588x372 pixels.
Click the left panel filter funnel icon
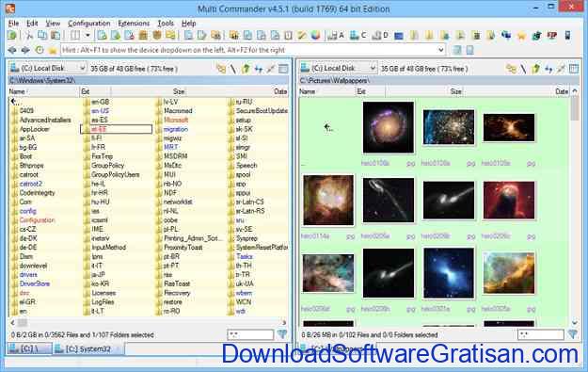click(282, 334)
